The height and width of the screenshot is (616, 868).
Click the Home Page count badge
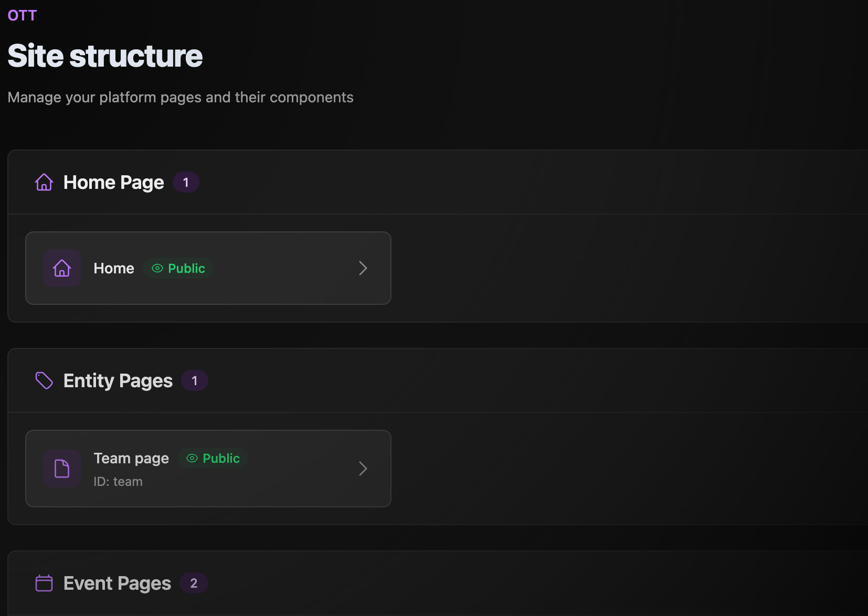coord(186,182)
